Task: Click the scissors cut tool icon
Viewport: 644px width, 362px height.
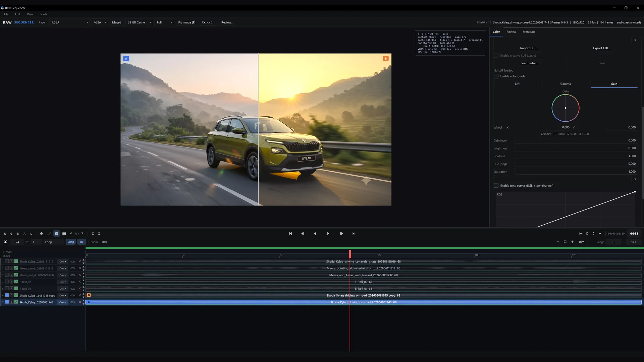Action: pos(6,242)
